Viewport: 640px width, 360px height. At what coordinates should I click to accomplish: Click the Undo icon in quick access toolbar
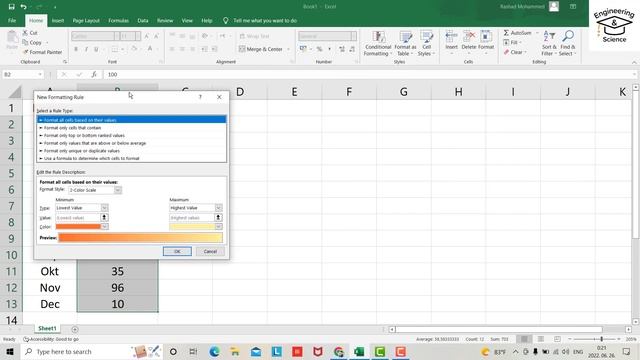24,7
